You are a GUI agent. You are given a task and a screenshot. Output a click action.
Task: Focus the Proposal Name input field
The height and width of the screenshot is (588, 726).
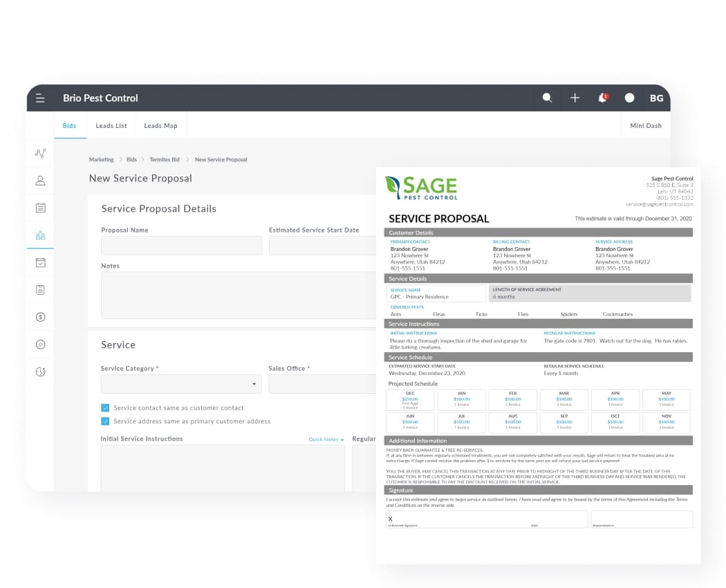181,246
